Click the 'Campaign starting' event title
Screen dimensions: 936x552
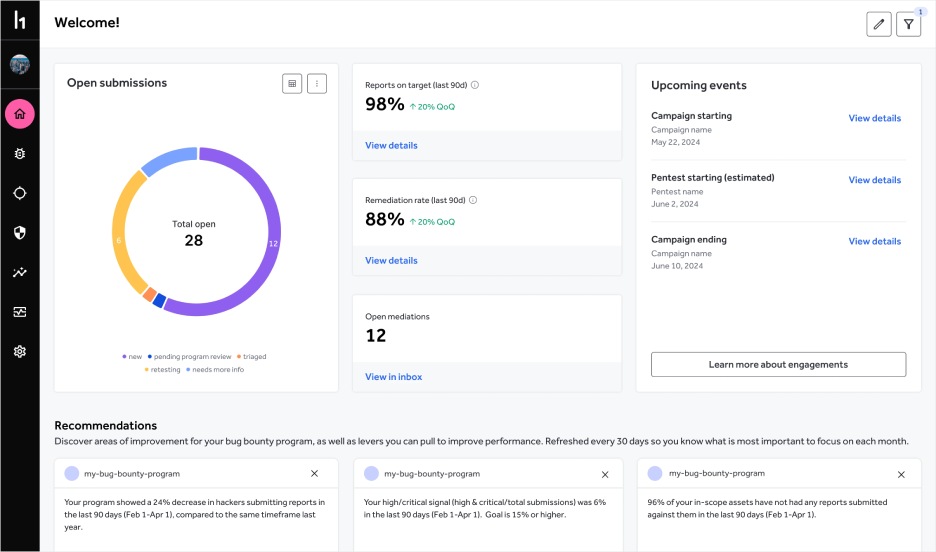tap(691, 116)
